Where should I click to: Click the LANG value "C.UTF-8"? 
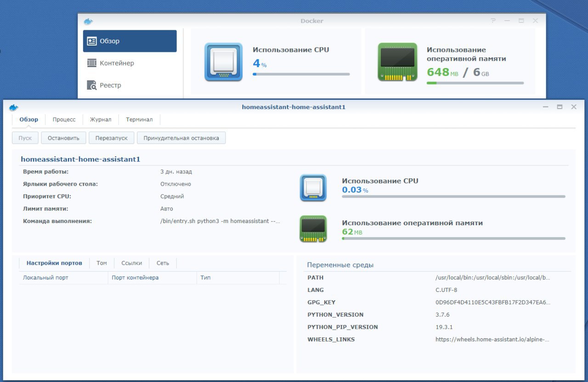click(446, 290)
